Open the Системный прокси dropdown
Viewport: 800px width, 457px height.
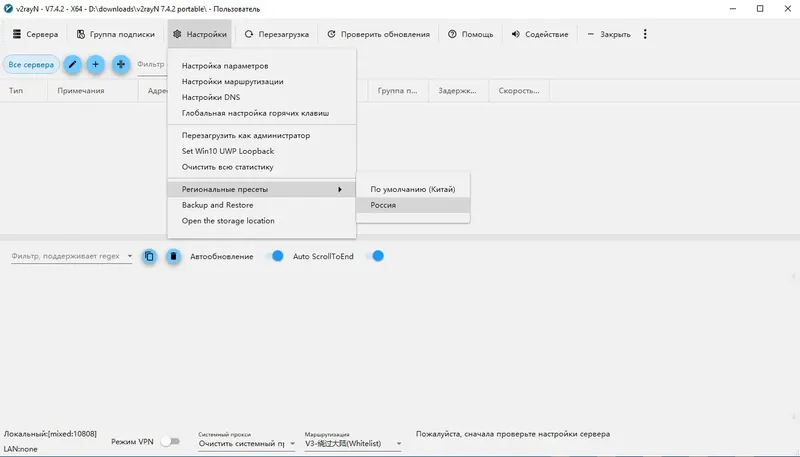point(247,444)
